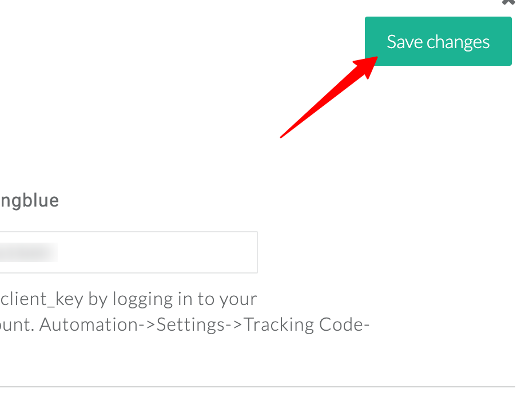This screenshot has height=420, width=521.
Task: Click "logging in" in the description text
Action: click(x=153, y=299)
